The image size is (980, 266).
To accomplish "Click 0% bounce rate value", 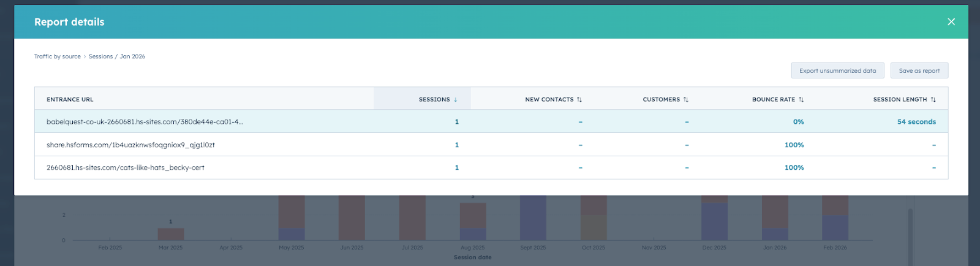I will click(x=798, y=122).
